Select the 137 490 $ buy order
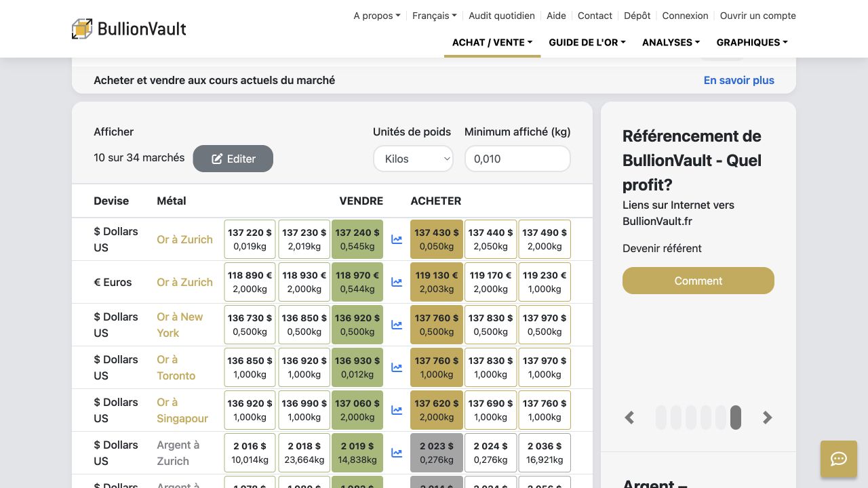This screenshot has width=868, height=488. 545,239
